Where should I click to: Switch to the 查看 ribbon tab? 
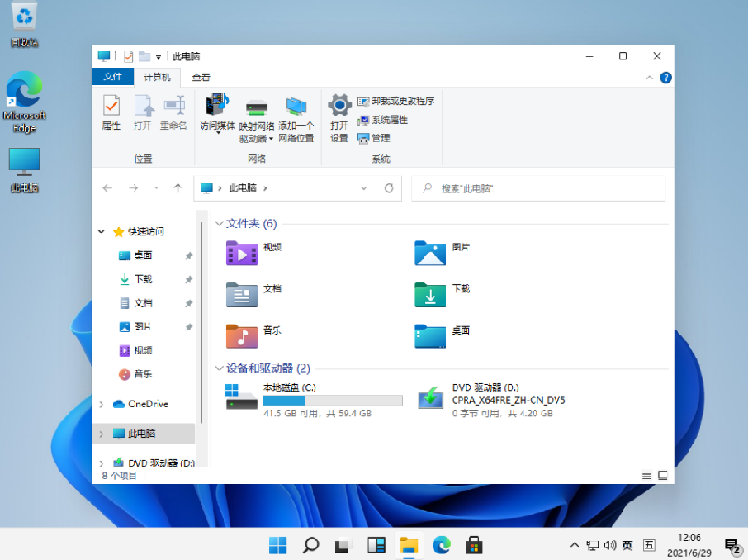[199, 76]
